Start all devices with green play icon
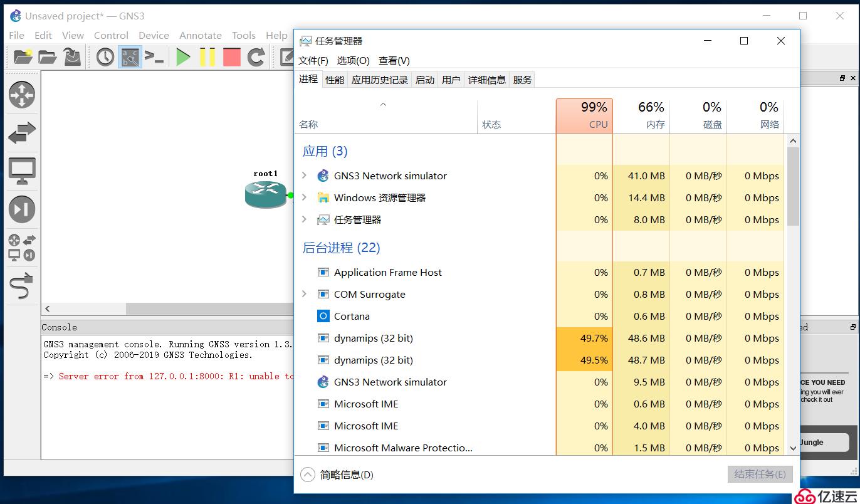 183,57
